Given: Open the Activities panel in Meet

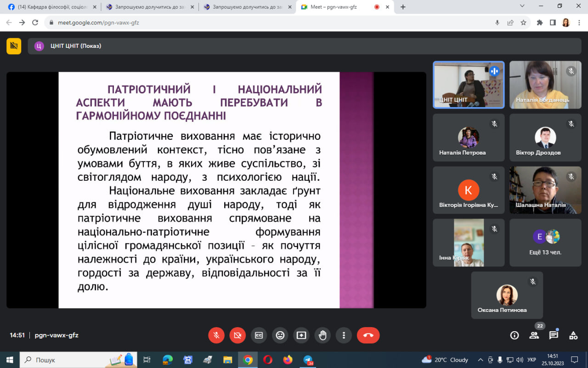Looking at the screenshot, I should tap(573, 335).
